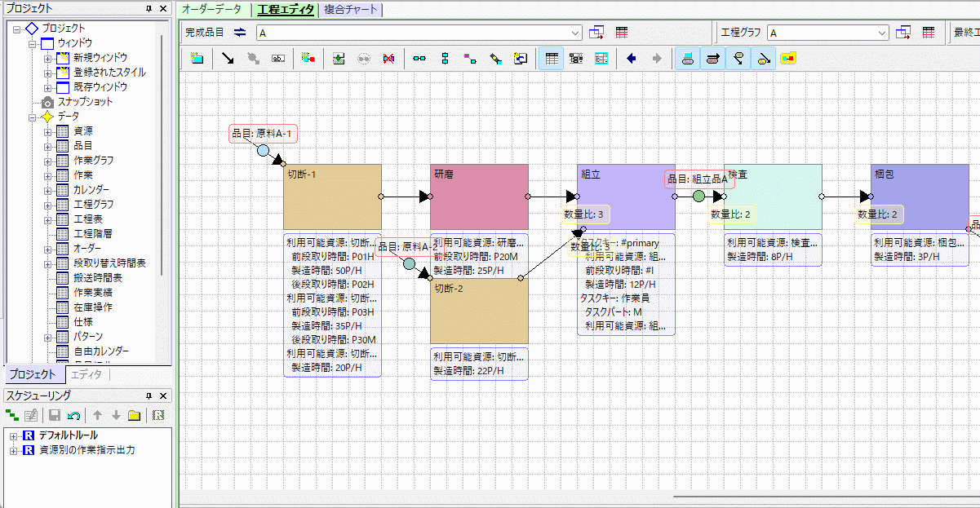Click the horizontal align nodes toolbar icon

[x=419, y=59]
